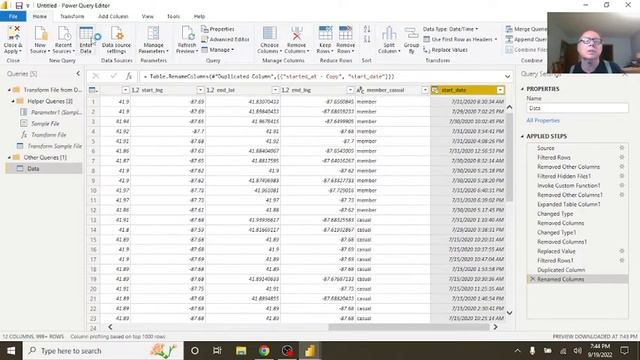Click the All Properties link

click(543, 120)
